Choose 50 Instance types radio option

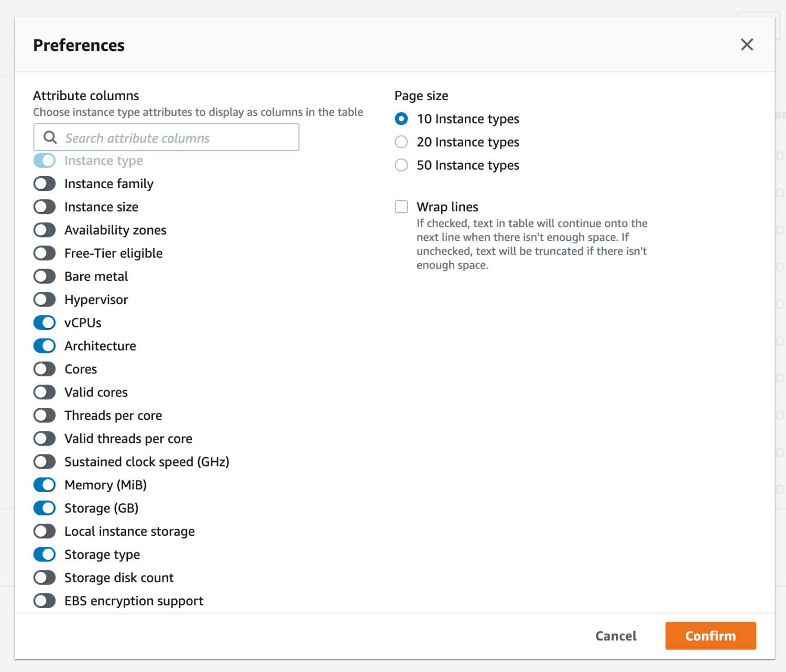coord(401,165)
